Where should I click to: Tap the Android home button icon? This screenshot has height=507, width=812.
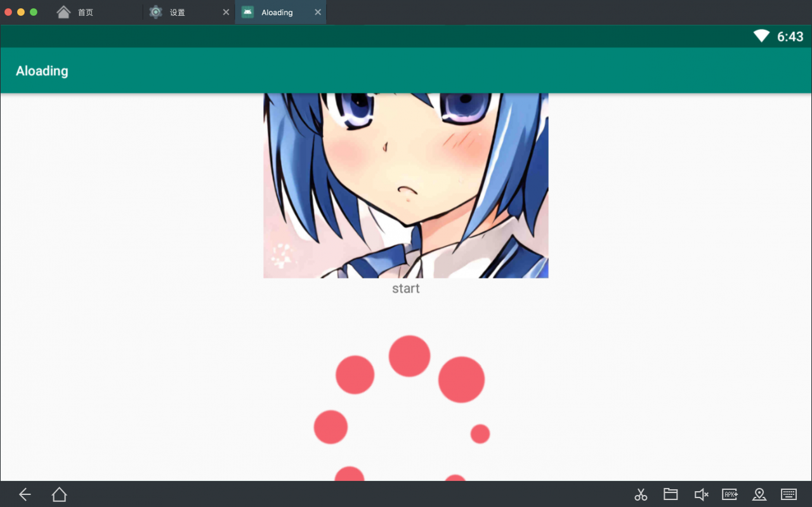coord(59,494)
